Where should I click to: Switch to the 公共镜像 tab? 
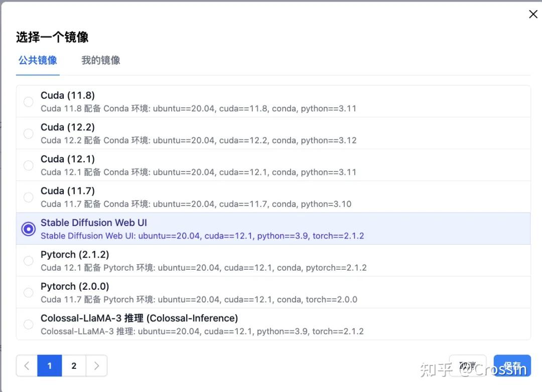coord(38,61)
